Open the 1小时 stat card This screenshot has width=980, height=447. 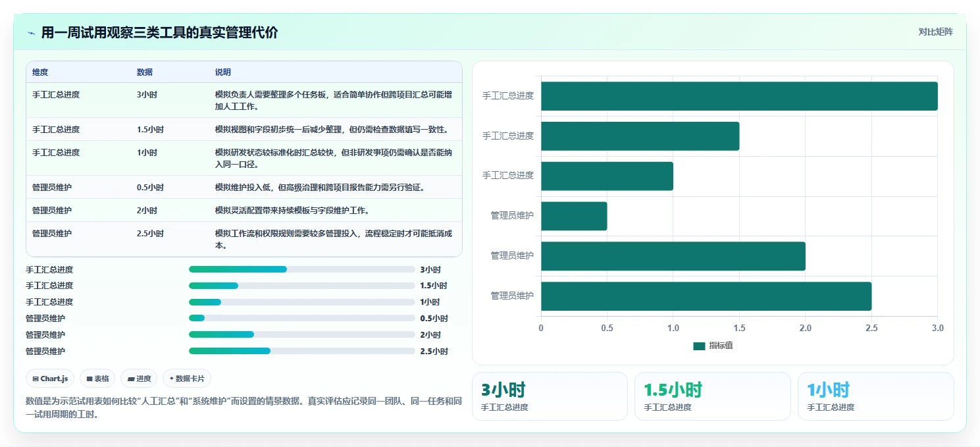(875, 396)
